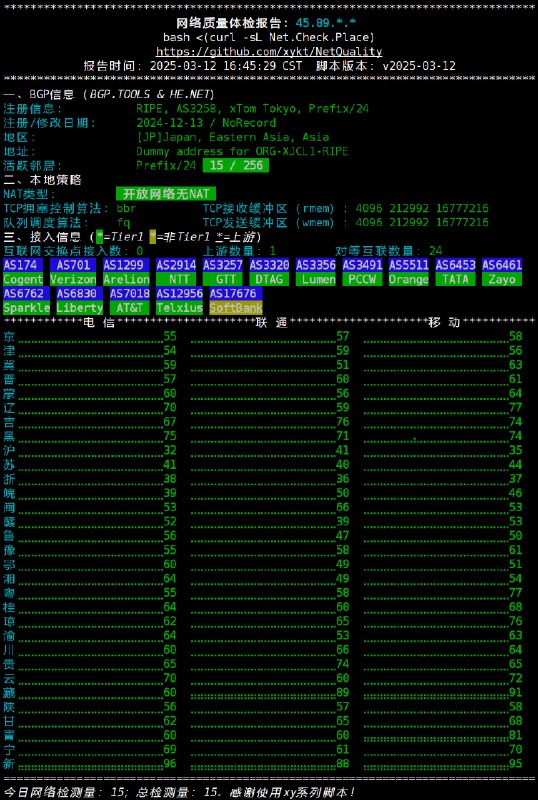The width and height of the screenshot is (538, 800).
Task: Click the GTT provider tag
Action: coord(223,279)
